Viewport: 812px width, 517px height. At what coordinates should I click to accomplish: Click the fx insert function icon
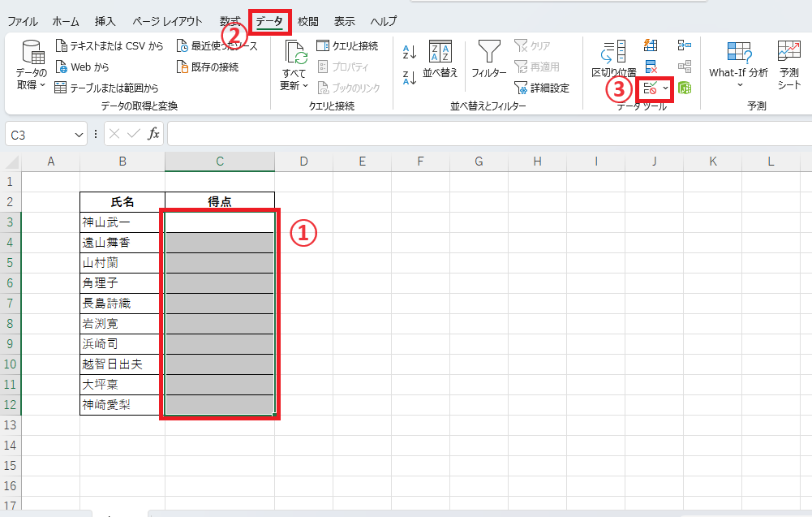[153, 135]
